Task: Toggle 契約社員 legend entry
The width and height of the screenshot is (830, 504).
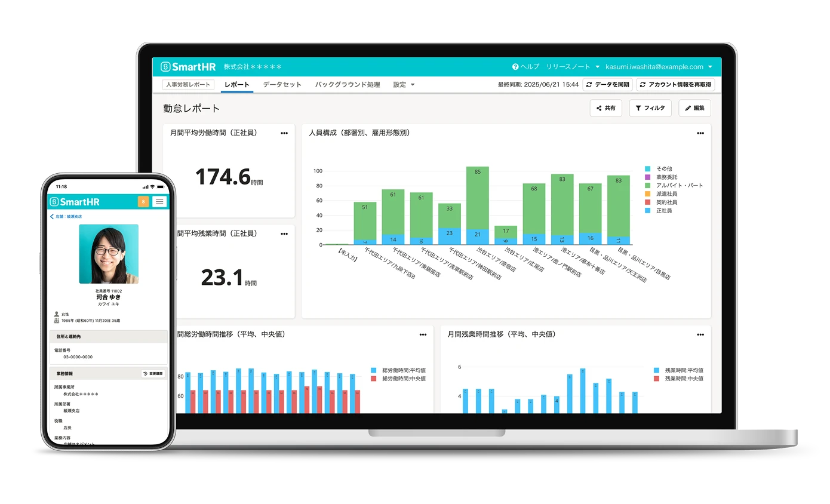Action: pyautogui.click(x=661, y=202)
